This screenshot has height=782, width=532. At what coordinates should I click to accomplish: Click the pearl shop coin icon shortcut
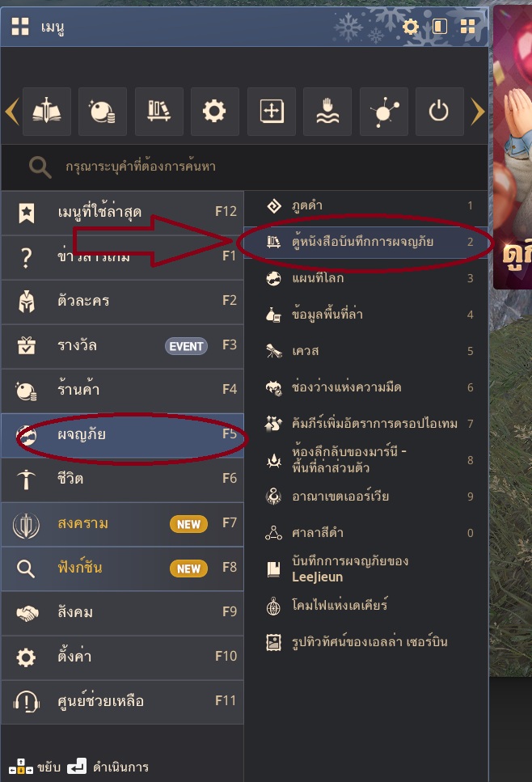(x=102, y=112)
